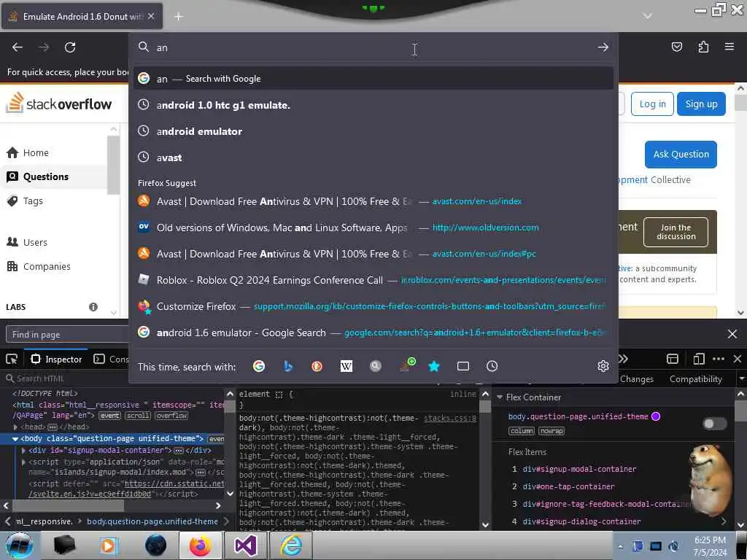Open Visual Studio from taskbar
Viewport: 747px width, 560px height.
pyautogui.click(x=245, y=545)
